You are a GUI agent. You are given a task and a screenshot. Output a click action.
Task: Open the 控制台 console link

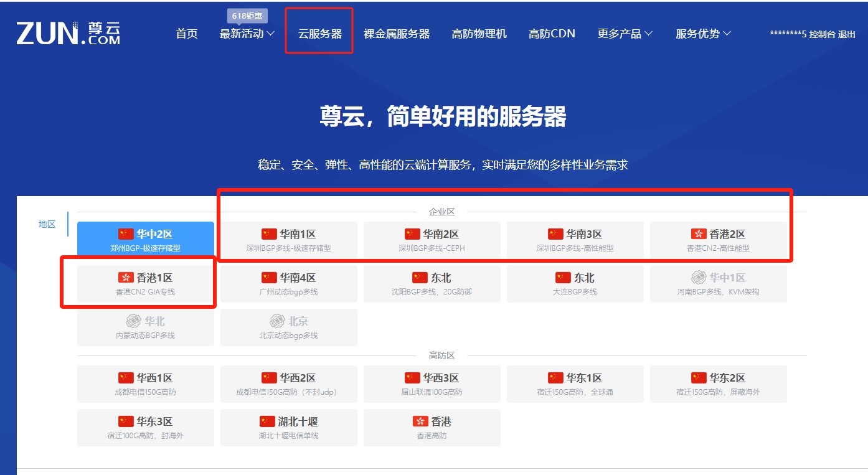tap(822, 34)
